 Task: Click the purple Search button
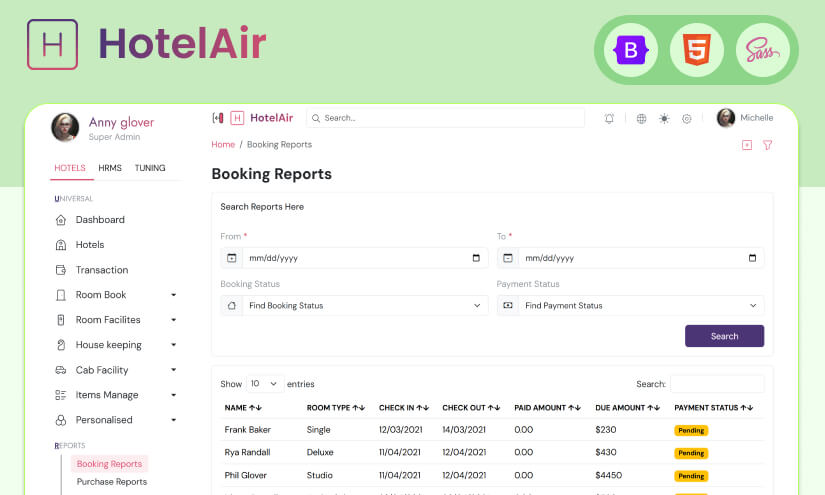[x=725, y=336]
